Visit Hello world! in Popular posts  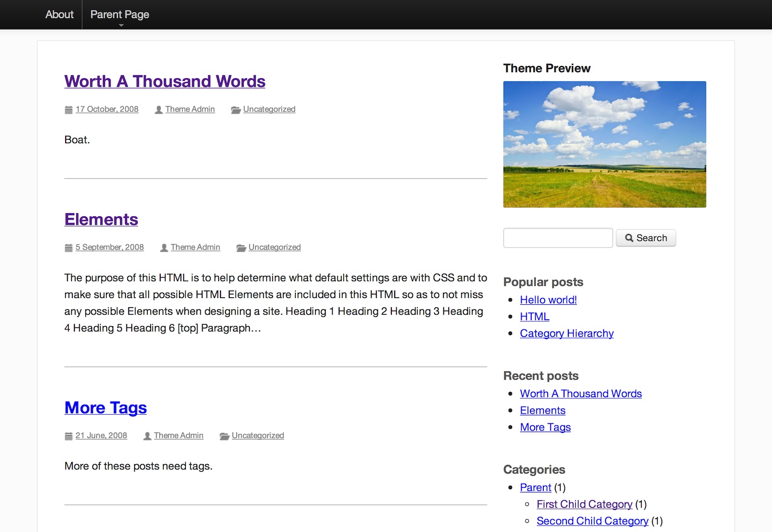548,300
